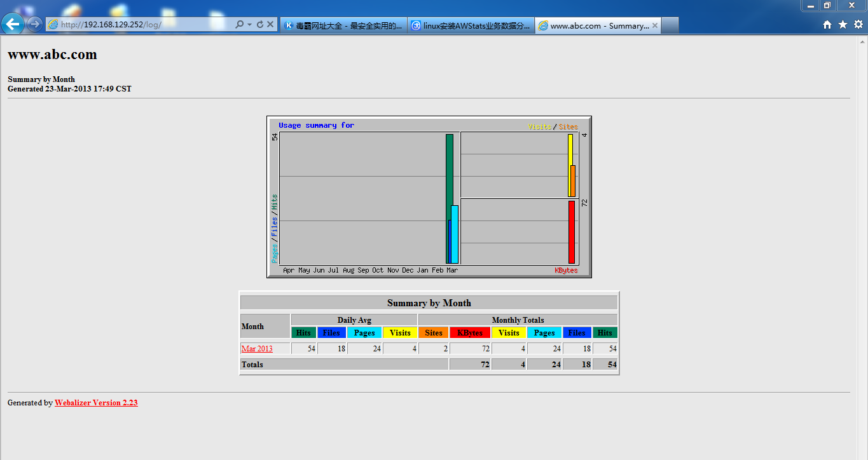Close the www.abc.com Summary tab

tap(655, 25)
